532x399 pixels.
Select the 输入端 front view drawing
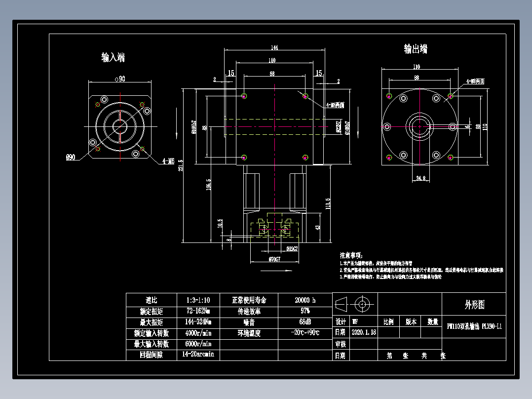[120, 125]
